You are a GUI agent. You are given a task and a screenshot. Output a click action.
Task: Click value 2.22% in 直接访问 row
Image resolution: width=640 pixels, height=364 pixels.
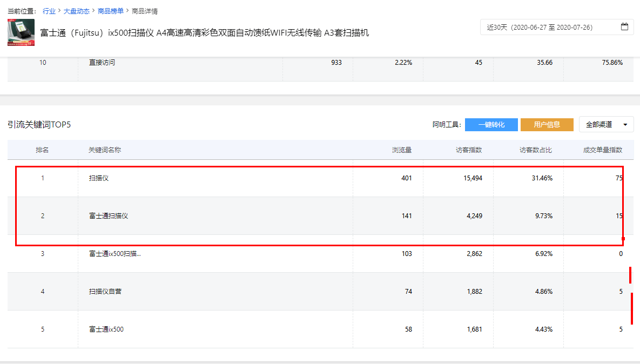coord(403,63)
